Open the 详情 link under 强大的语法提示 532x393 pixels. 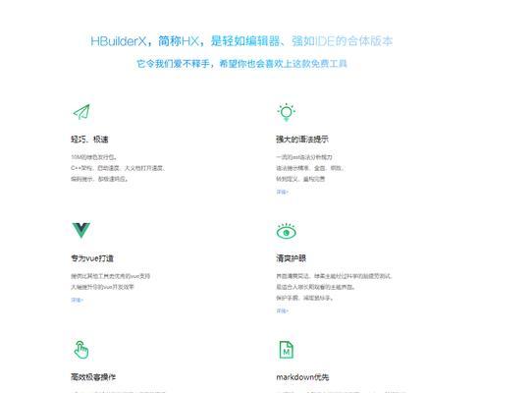tap(282, 192)
